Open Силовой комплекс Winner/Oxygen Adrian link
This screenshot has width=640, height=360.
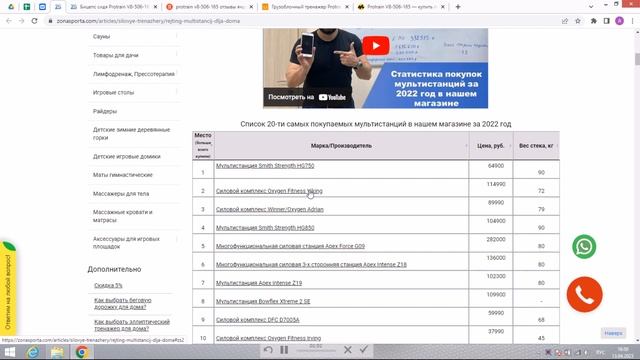pyautogui.click(x=269, y=209)
